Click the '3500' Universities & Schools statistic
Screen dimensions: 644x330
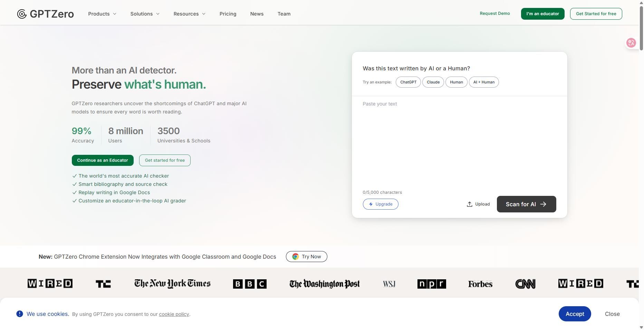click(169, 131)
